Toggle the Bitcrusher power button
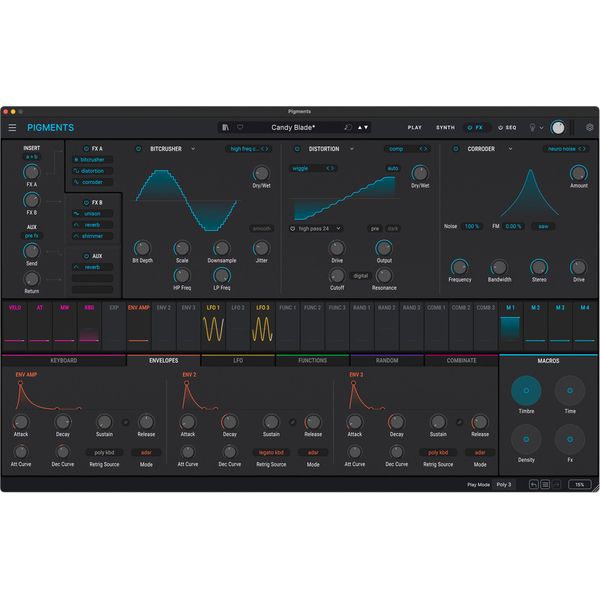This screenshot has width=600, height=600. [138, 149]
